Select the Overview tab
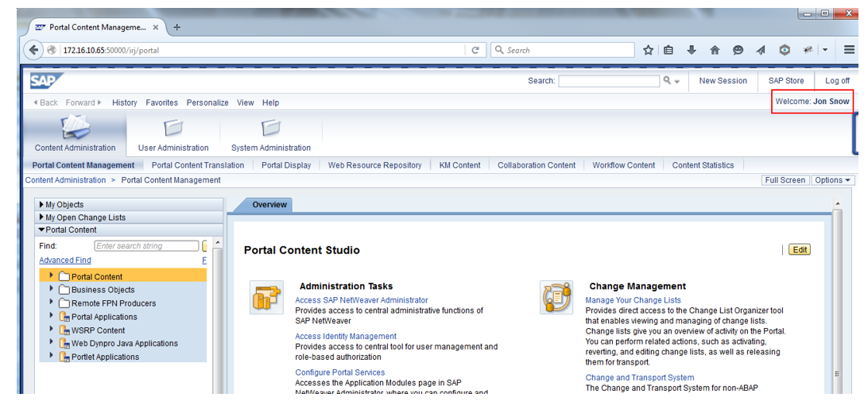 click(269, 205)
